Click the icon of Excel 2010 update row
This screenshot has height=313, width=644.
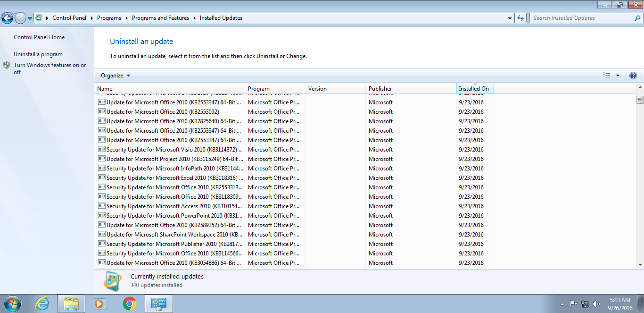pos(101,178)
